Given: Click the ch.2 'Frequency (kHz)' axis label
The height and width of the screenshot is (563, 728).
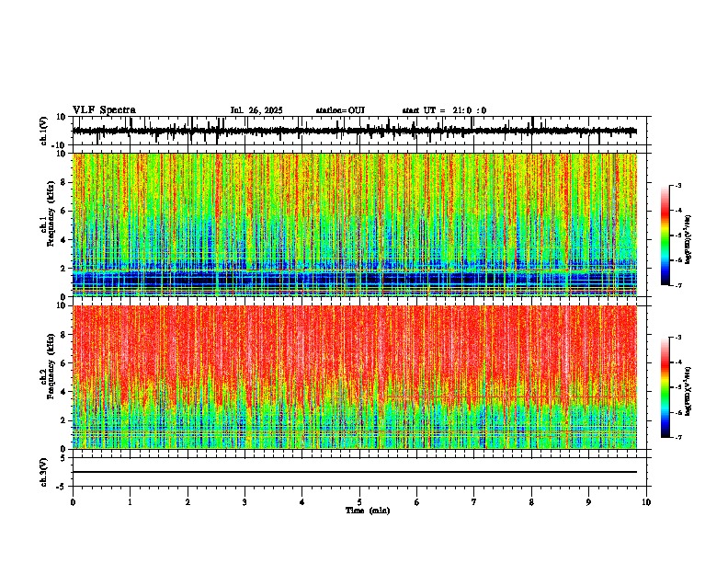Looking at the screenshot, I should coord(51,366).
